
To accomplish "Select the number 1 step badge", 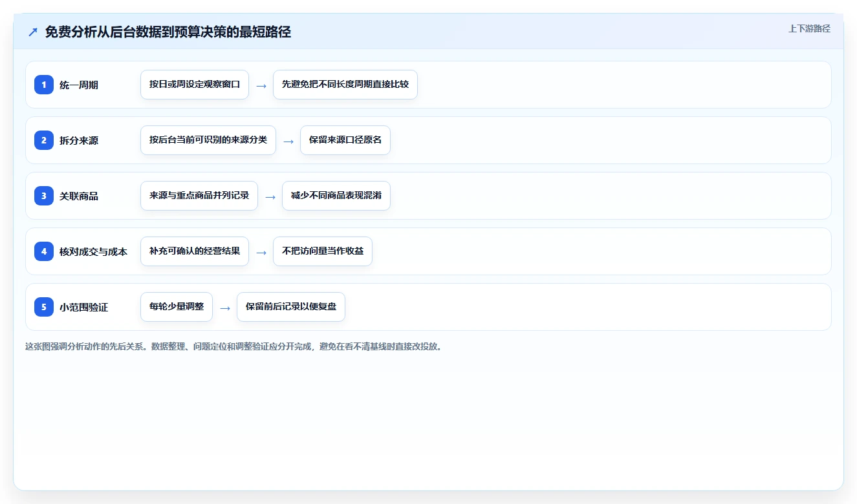I will tap(44, 85).
